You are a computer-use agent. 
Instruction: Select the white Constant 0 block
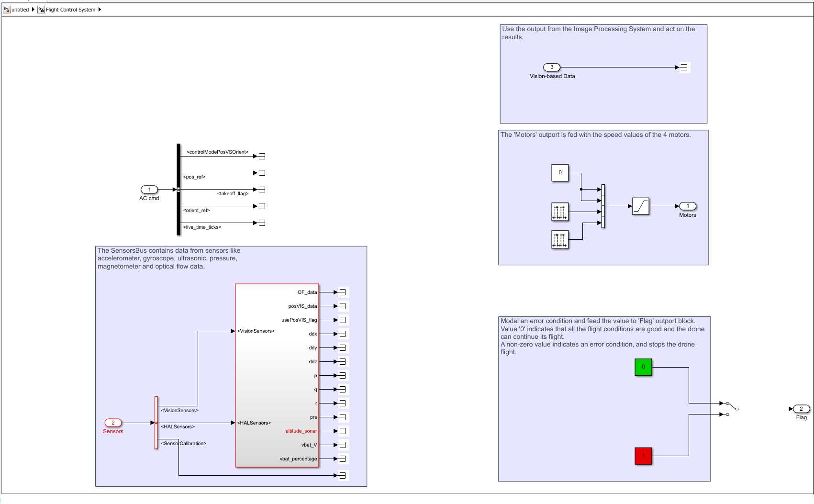click(x=560, y=173)
